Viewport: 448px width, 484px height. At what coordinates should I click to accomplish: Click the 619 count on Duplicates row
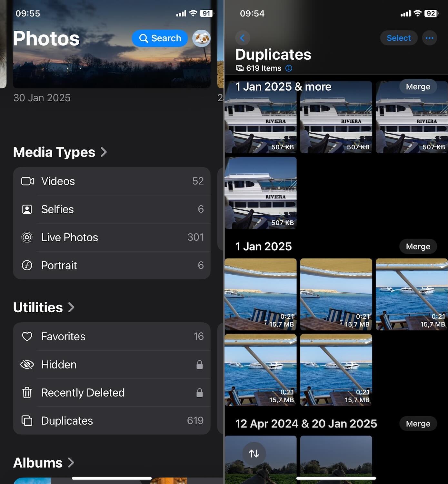tap(195, 420)
